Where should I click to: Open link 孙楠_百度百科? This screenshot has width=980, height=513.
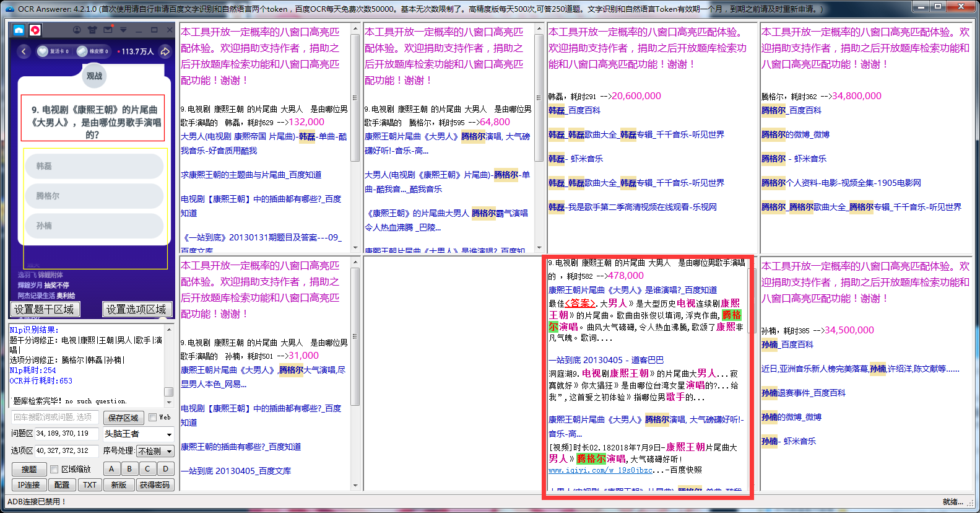(787, 344)
